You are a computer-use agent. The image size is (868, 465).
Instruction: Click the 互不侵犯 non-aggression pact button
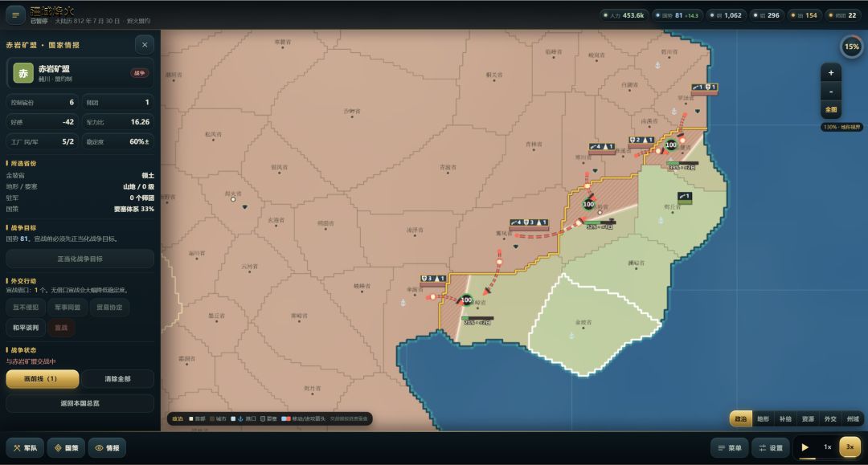tap(26, 308)
